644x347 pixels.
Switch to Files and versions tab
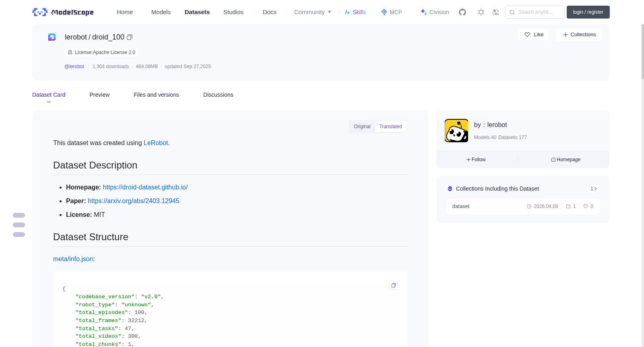click(156, 95)
